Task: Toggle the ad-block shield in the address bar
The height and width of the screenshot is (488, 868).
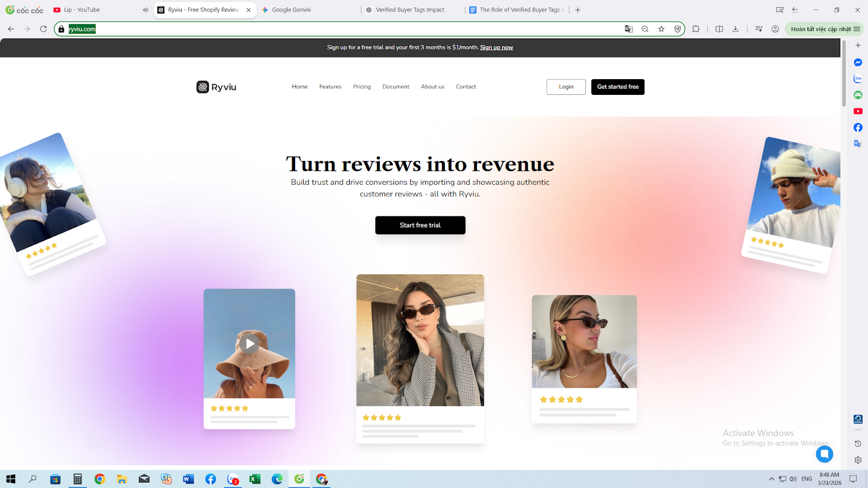Action: [678, 29]
